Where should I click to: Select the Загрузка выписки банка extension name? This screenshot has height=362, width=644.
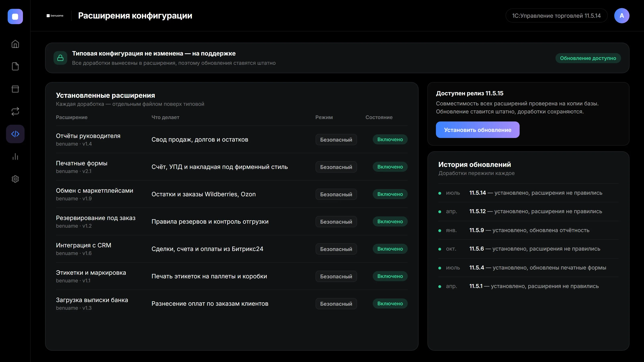(x=92, y=300)
